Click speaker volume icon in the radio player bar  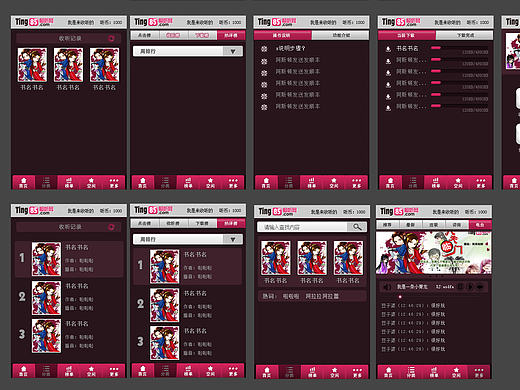coord(387,287)
